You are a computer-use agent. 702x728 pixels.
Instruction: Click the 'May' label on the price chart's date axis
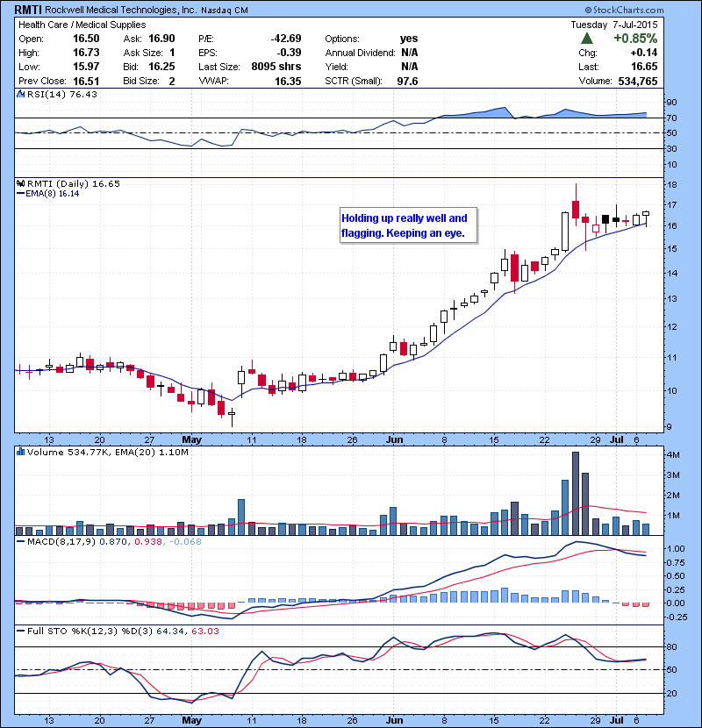[x=191, y=439]
